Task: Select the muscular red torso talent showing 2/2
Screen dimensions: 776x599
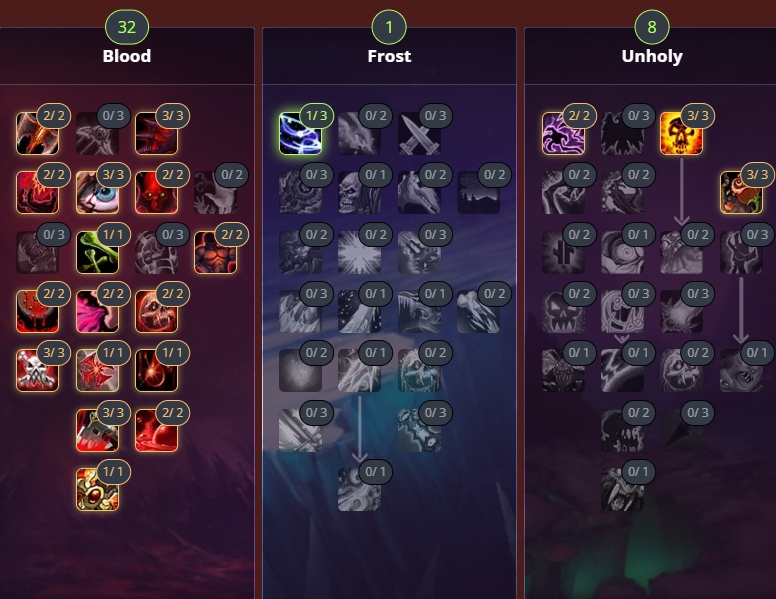Action: (216, 252)
